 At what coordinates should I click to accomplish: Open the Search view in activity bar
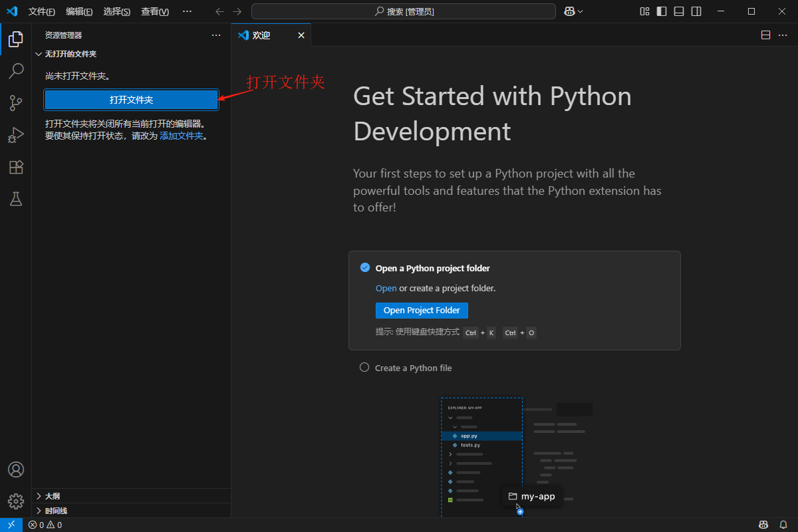point(16,71)
